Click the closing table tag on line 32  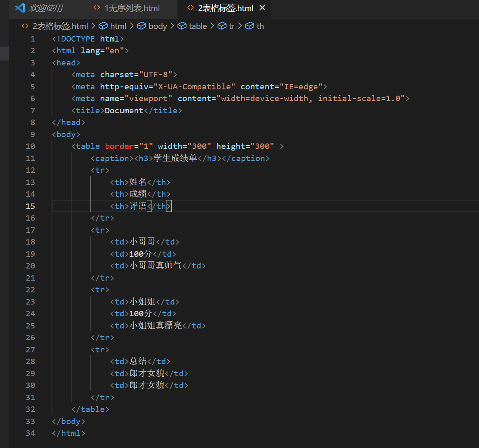click(90, 409)
